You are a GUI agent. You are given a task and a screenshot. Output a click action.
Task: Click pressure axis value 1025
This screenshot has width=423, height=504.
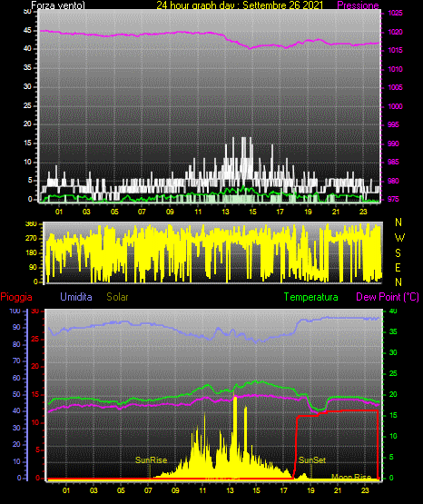coord(395,14)
